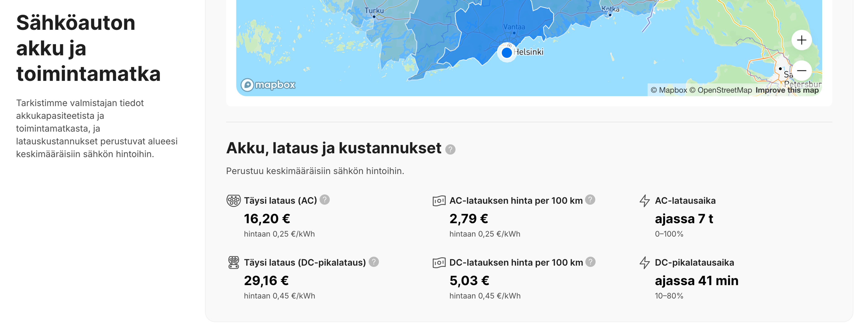
Task: Click the blue Helsinki location marker
Action: [x=506, y=53]
